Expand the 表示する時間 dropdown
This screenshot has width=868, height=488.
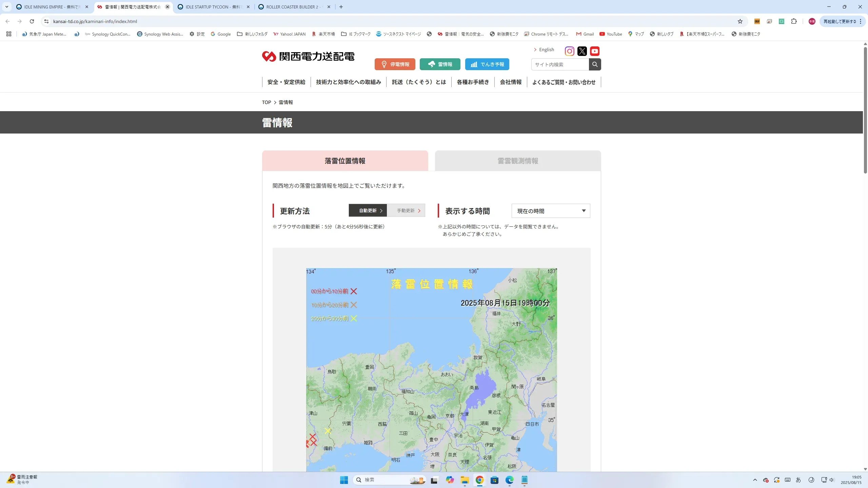tap(551, 211)
